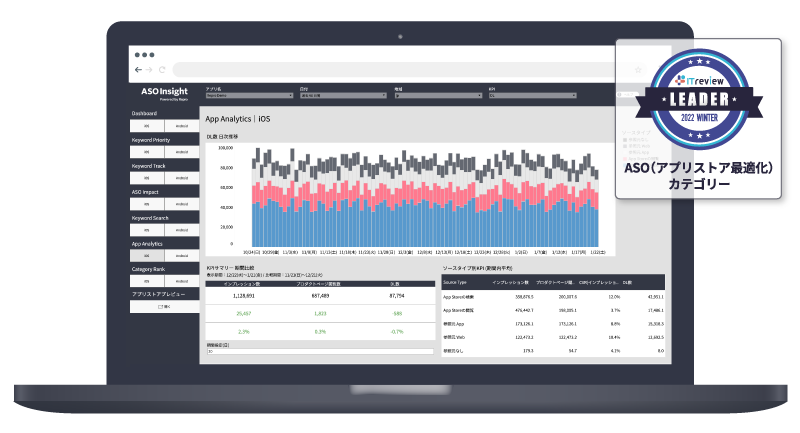Select iOS under Keyword Priority
The image size is (800, 433).
pos(147,152)
